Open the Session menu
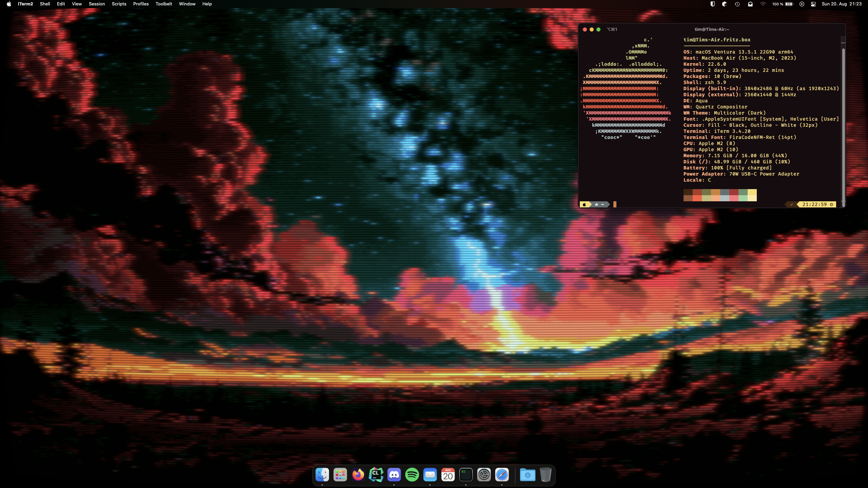 tap(97, 4)
